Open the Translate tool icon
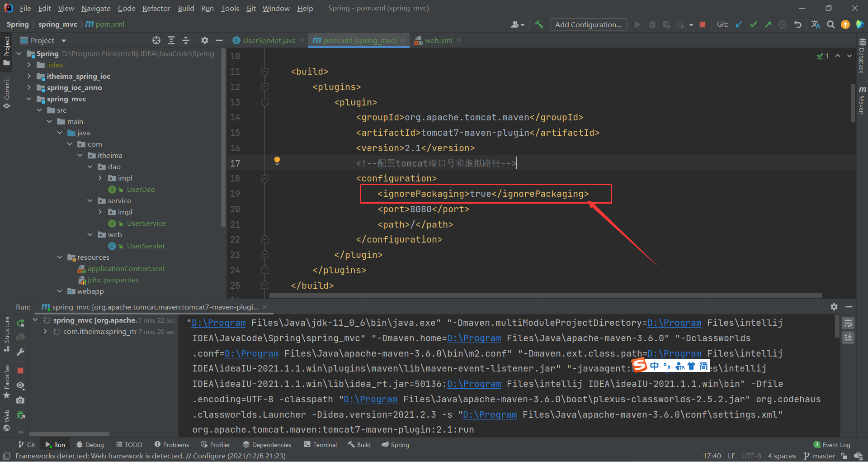 [816, 24]
